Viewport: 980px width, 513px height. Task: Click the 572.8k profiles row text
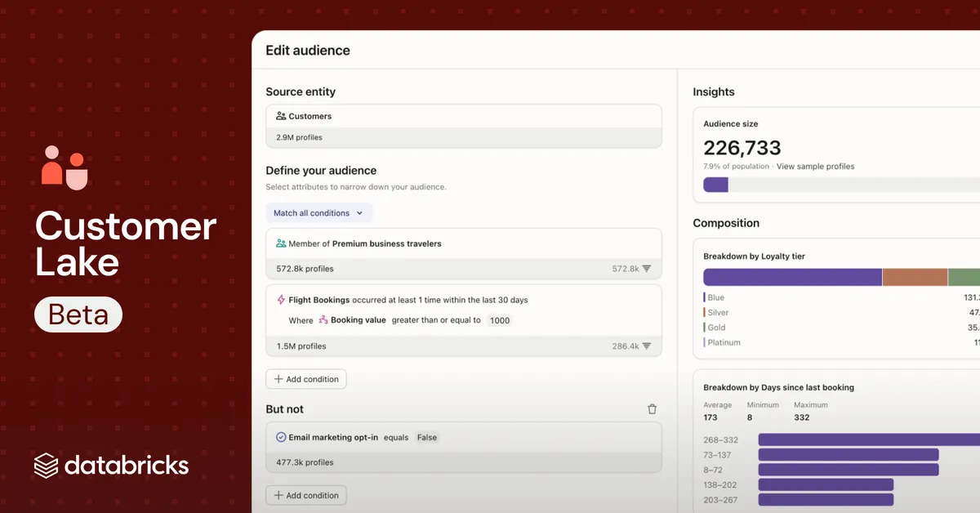pyautogui.click(x=305, y=269)
